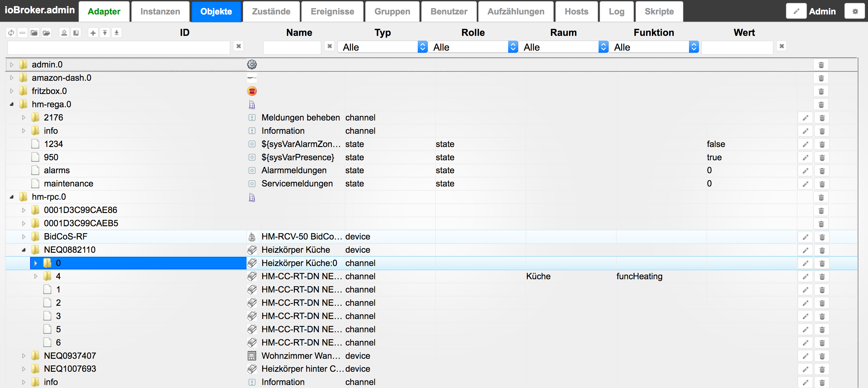Collapse the NEQ0882110 device node
The image size is (868, 388).
[x=24, y=250]
